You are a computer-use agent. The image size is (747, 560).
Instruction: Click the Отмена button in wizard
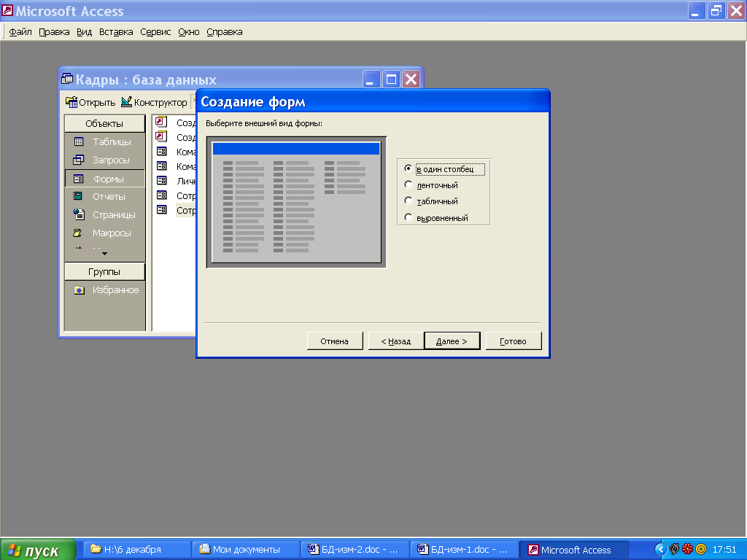click(x=334, y=341)
